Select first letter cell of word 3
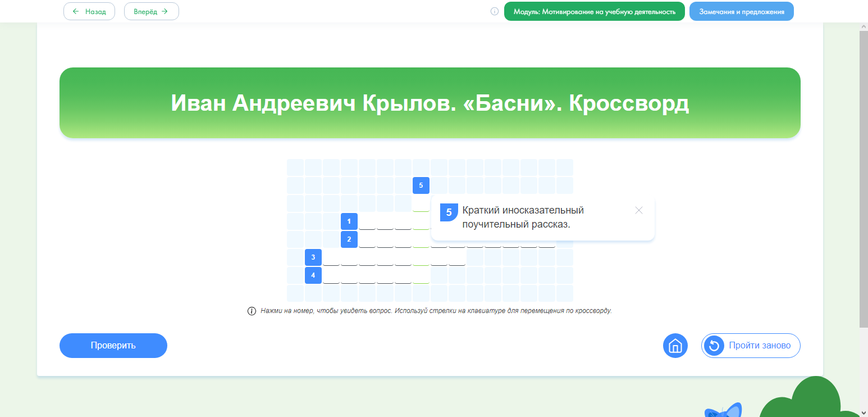This screenshot has width=868, height=417. point(331,257)
